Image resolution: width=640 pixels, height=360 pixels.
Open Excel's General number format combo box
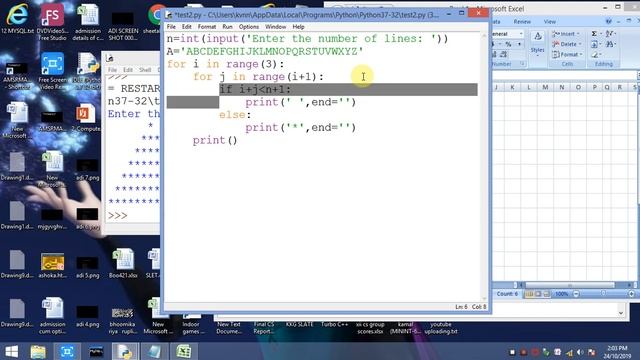coord(507,33)
